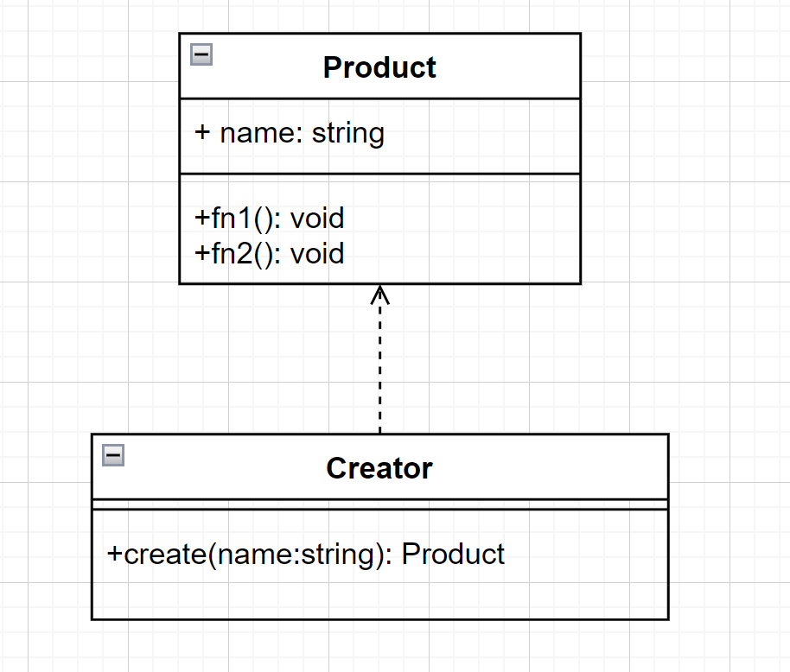Click the bottom end of the dashed line at Creator

[380, 432]
